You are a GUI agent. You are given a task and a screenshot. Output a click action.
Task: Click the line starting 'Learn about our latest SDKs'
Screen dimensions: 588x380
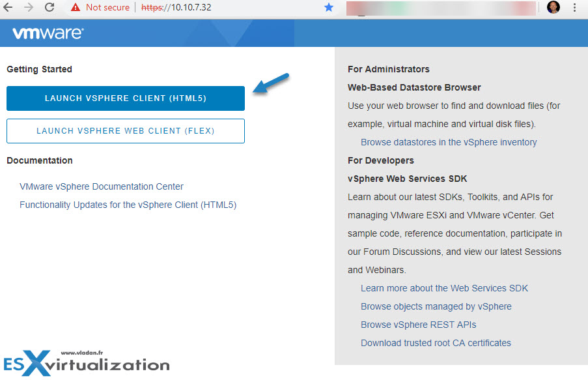[x=451, y=197]
